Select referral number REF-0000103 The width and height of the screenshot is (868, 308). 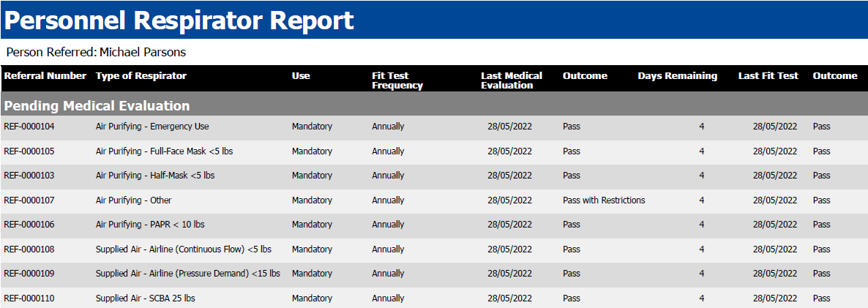[29, 176]
